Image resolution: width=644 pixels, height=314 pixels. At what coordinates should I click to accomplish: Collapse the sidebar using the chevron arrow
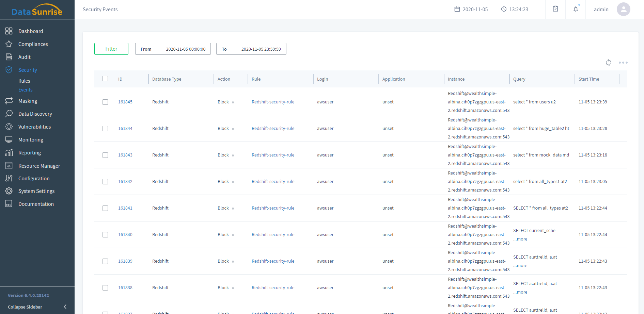(x=65, y=307)
